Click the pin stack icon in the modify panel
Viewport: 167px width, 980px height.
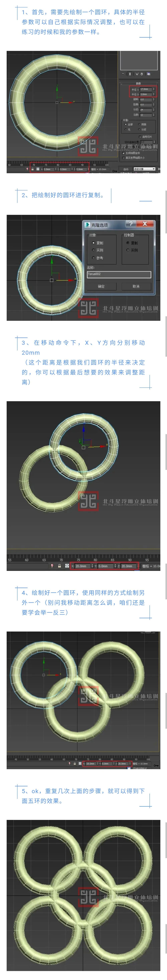click(x=123, y=74)
